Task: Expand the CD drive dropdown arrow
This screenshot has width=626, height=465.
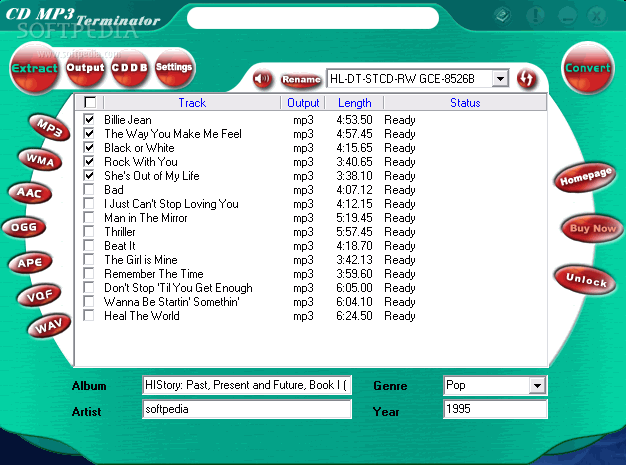Action: pos(500,79)
